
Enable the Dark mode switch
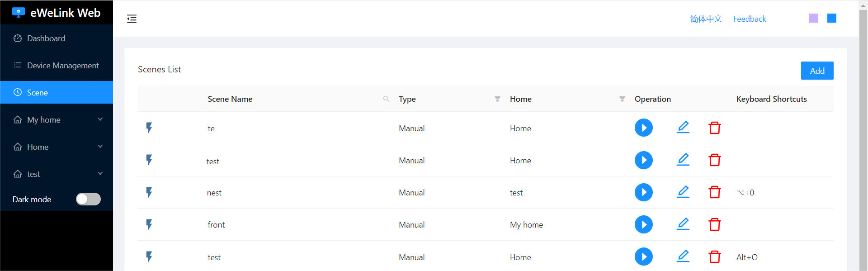tap(88, 199)
